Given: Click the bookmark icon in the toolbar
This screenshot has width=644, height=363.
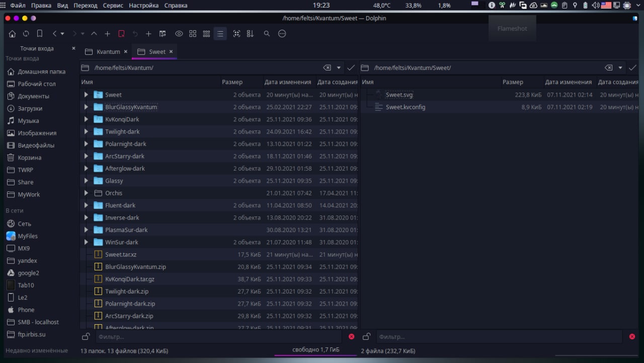Looking at the screenshot, I should click(x=40, y=34).
